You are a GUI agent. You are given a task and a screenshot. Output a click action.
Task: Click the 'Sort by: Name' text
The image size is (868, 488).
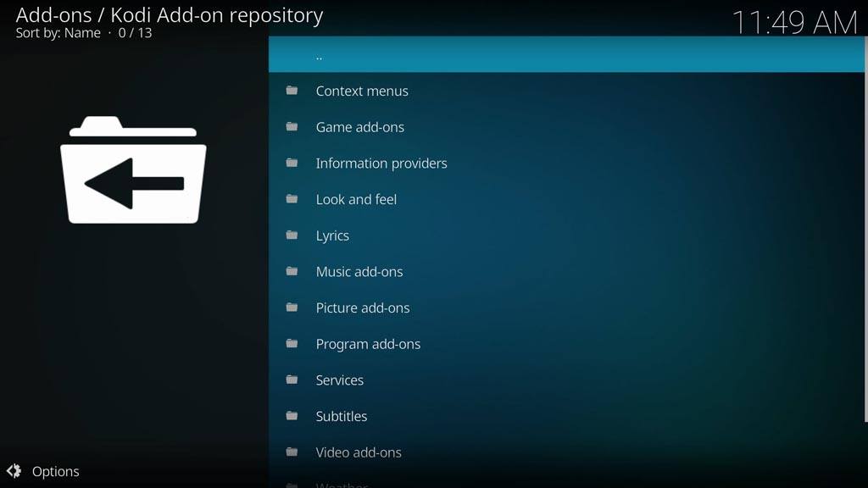click(x=58, y=33)
